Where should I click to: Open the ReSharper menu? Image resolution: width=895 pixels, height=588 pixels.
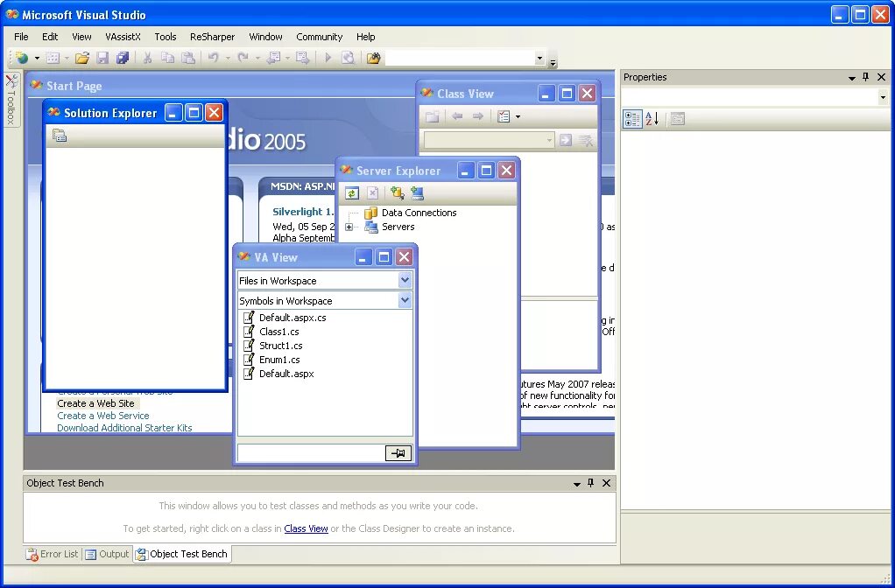point(212,37)
